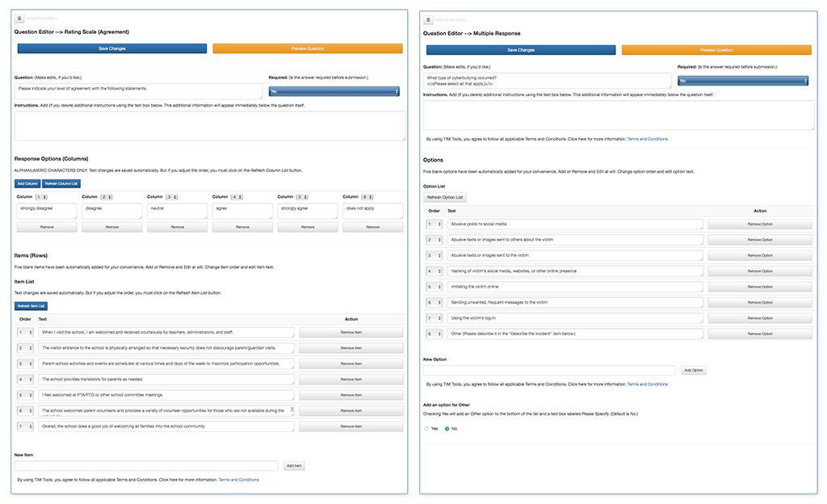Remove the 'neutral' column
The image size is (827, 504).
click(177, 227)
